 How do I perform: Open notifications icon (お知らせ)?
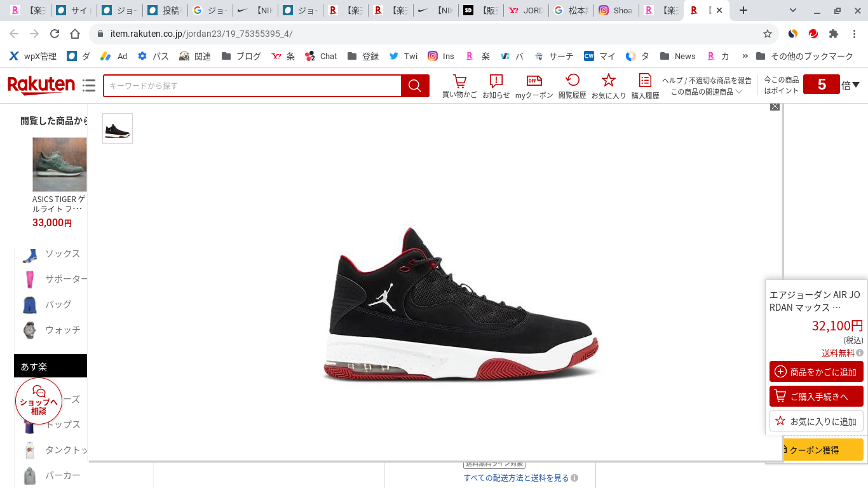496,86
